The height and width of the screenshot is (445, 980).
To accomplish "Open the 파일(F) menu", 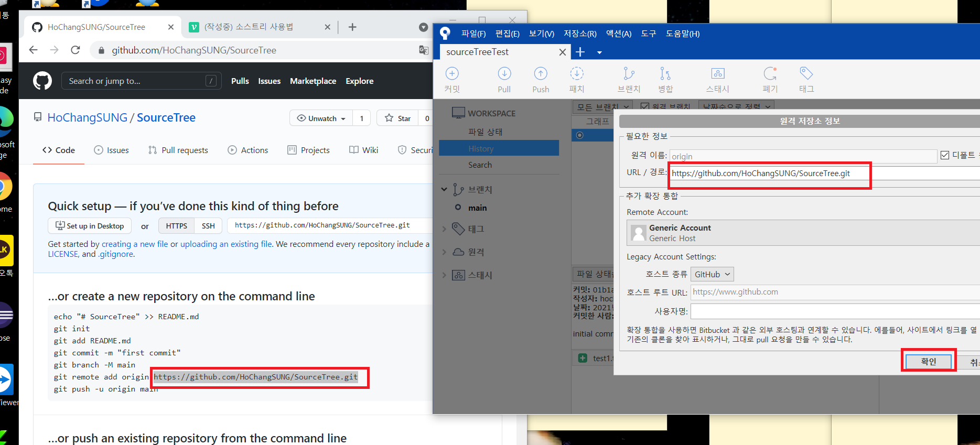I will (473, 34).
